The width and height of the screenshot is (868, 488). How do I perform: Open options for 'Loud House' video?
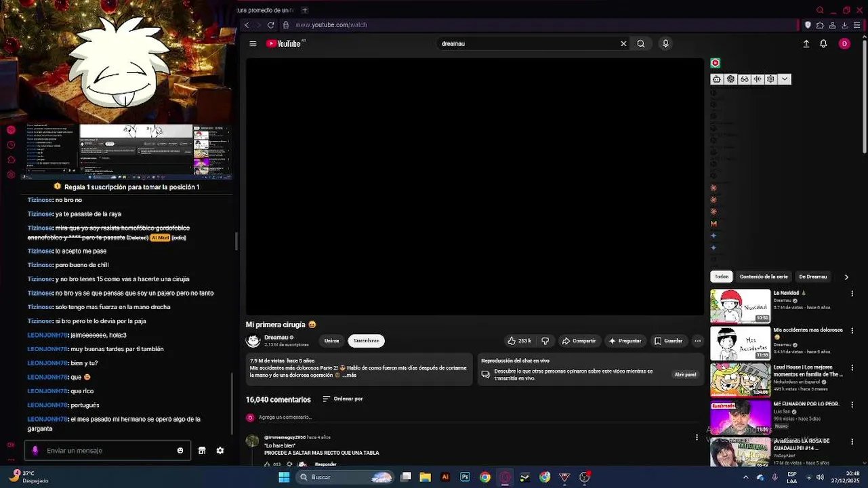852,368
